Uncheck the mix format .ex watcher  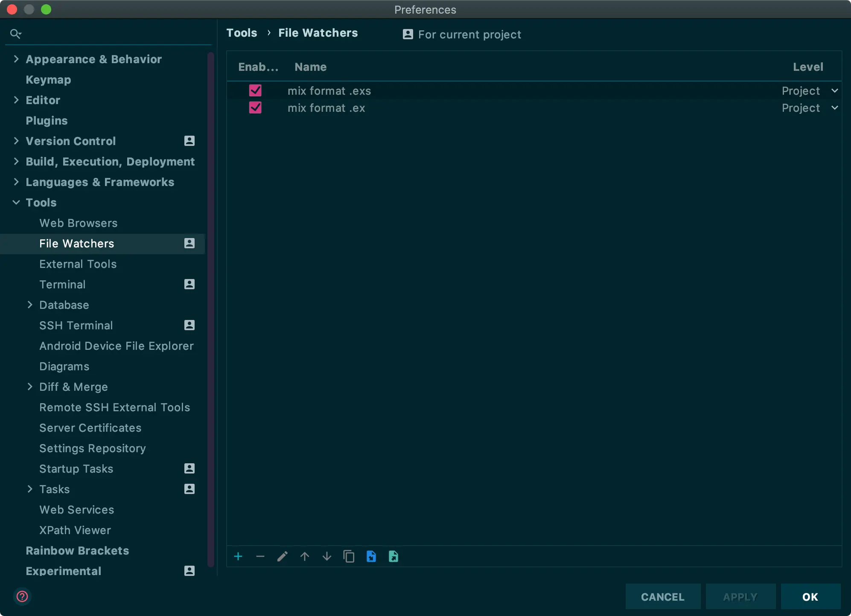coord(255,108)
